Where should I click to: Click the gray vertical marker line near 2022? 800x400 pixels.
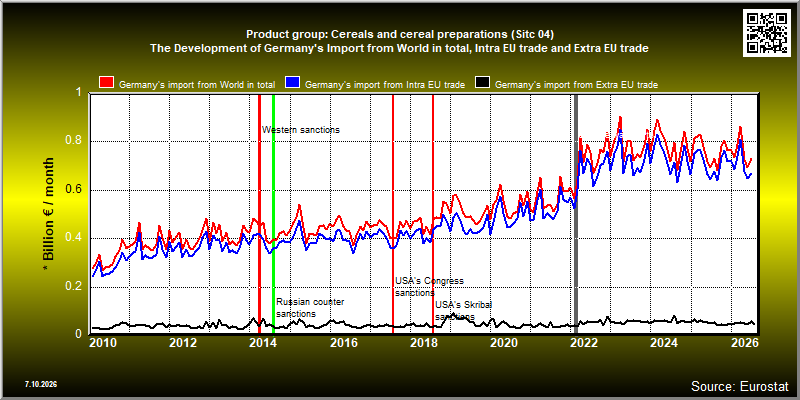tap(577, 214)
